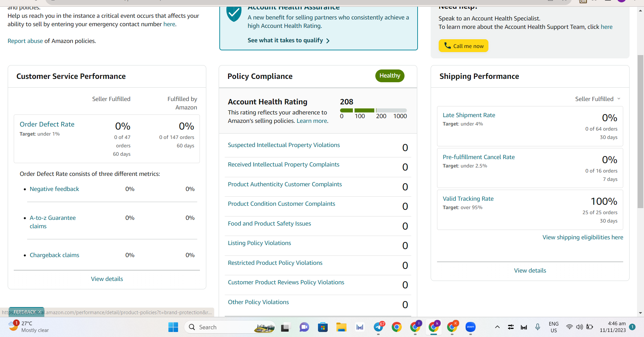The width and height of the screenshot is (644, 337).
Task: Click View shipping eligibilities here
Action: tap(583, 237)
